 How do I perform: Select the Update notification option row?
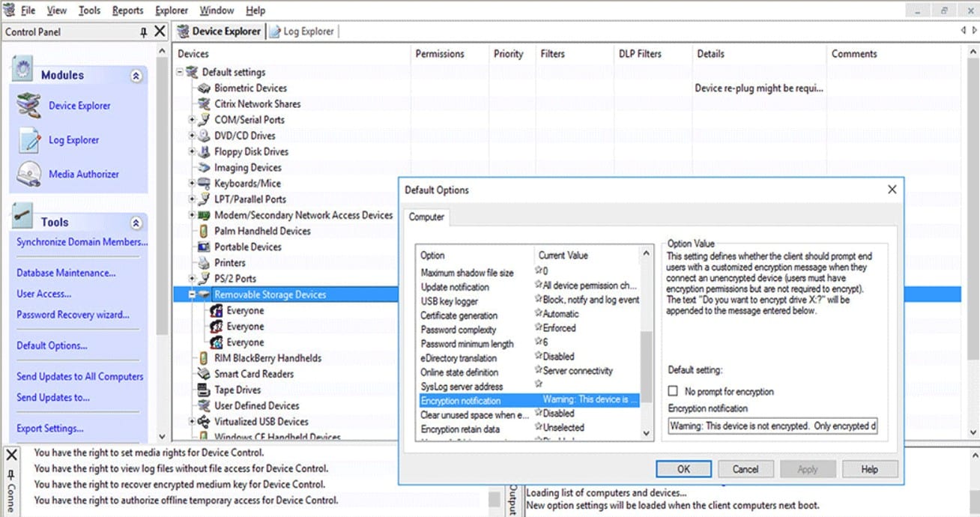[x=528, y=287]
